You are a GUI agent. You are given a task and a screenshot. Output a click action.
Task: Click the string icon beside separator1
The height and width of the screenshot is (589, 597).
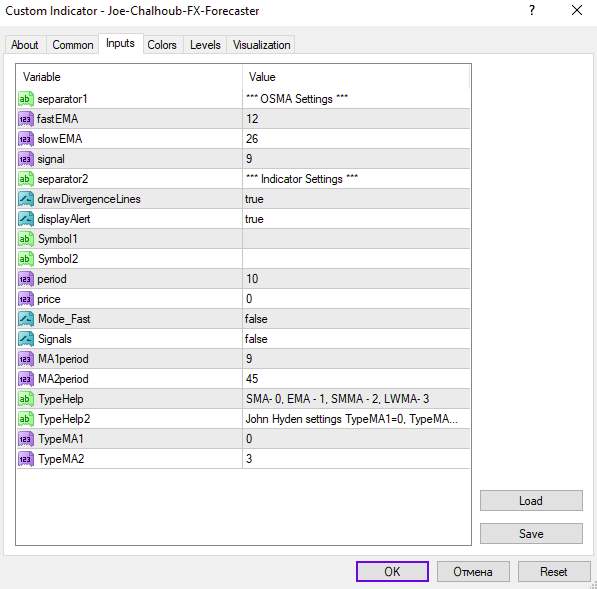(26, 99)
